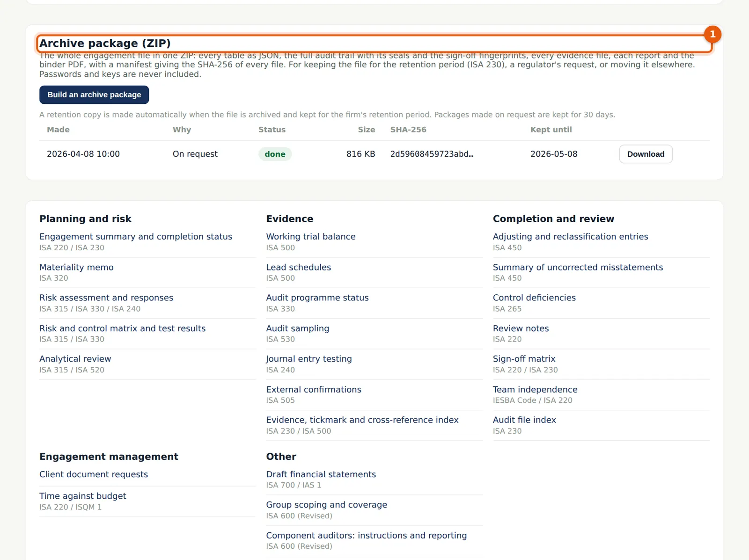
Task: Open Engagement summary and completion status report
Action: click(136, 237)
